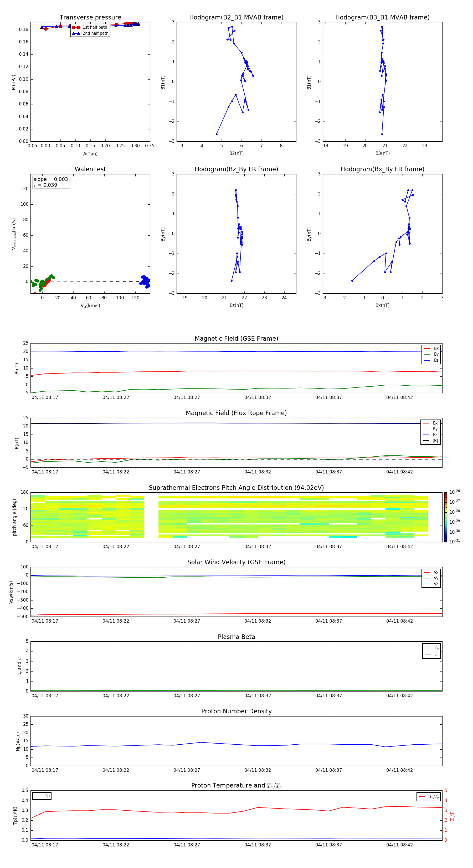This screenshot has height=868, width=473.
Task: Select the 10^-26 colorbar label
Action: tap(455, 492)
